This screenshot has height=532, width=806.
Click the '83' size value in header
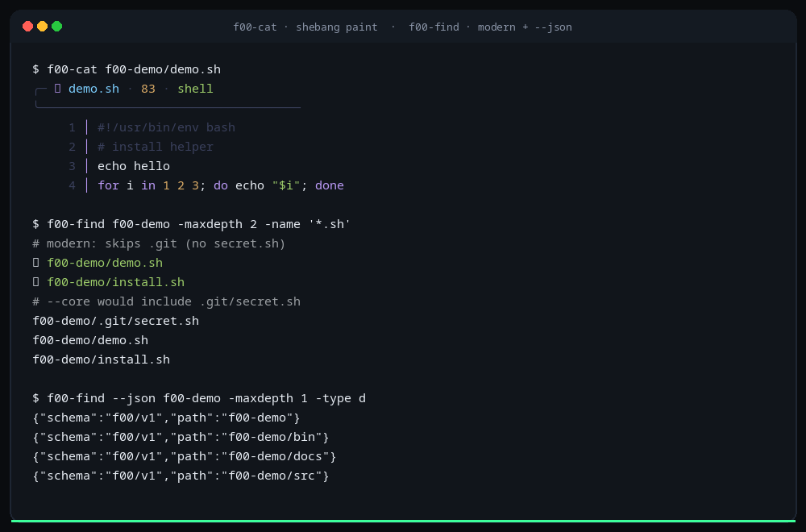coord(148,89)
